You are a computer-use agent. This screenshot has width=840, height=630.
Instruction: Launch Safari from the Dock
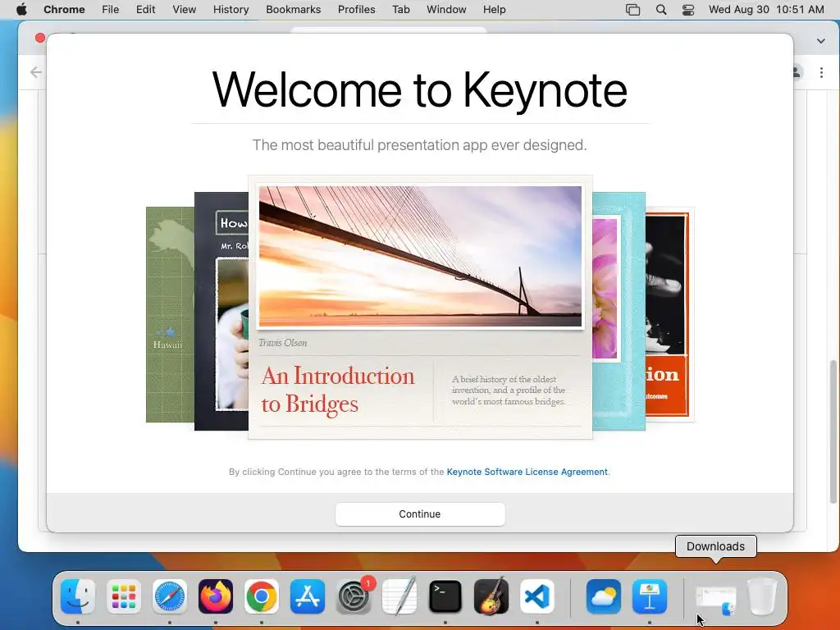[x=170, y=596]
